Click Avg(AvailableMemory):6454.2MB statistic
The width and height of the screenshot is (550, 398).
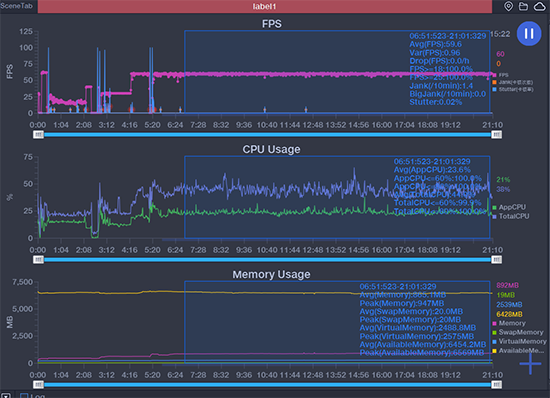[423, 345]
